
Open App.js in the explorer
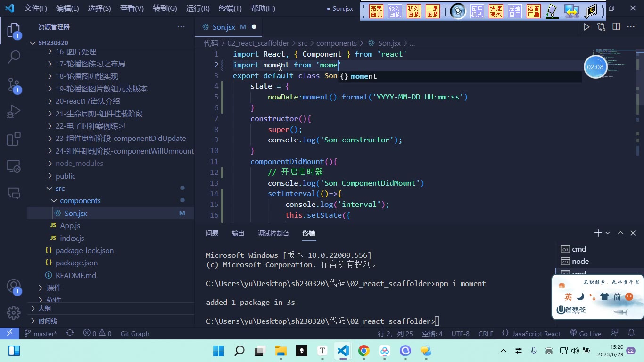[x=70, y=226]
